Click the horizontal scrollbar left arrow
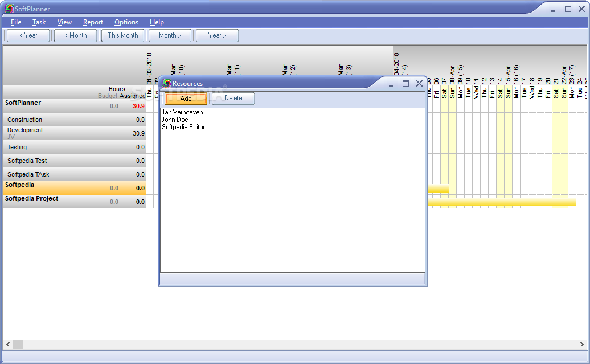The width and height of the screenshot is (590, 364). coord(8,344)
